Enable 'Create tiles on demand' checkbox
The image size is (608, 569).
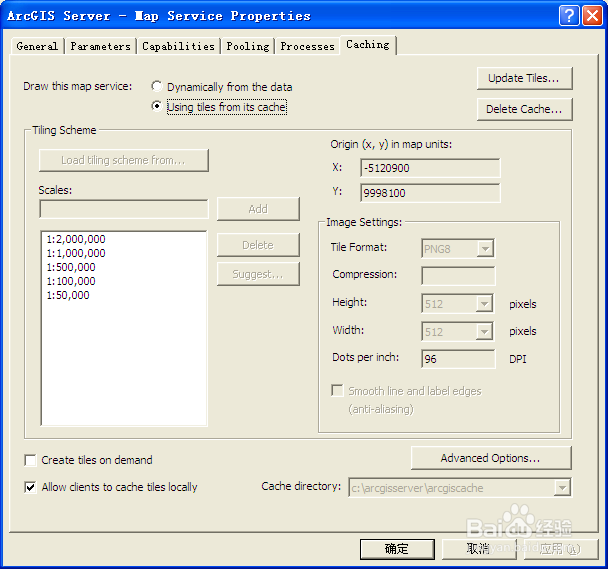(x=30, y=460)
